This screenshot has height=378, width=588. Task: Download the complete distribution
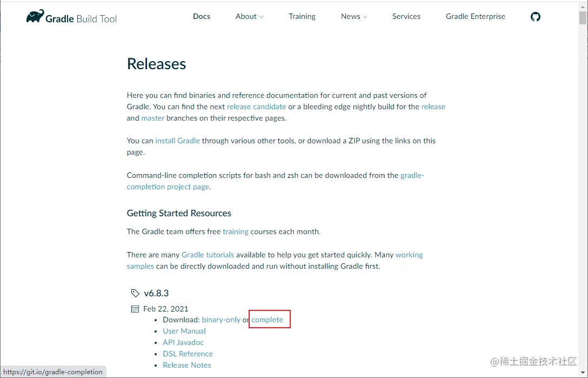267,320
